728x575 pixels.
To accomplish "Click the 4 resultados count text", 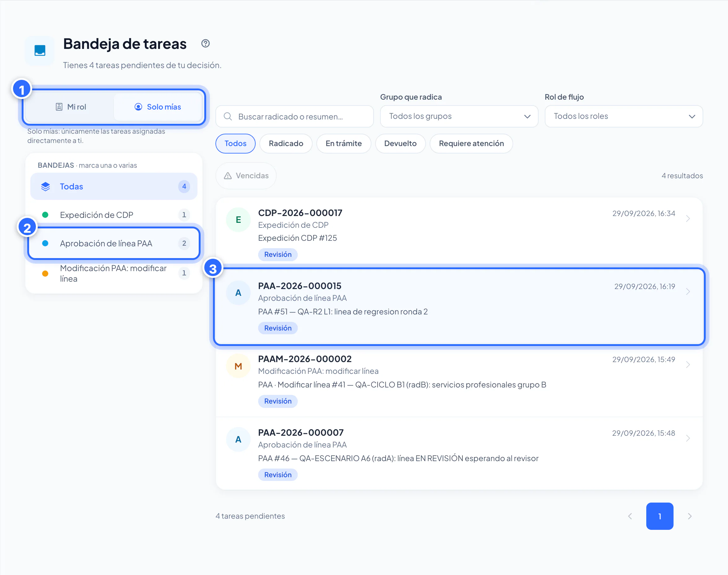I will coord(682,176).
